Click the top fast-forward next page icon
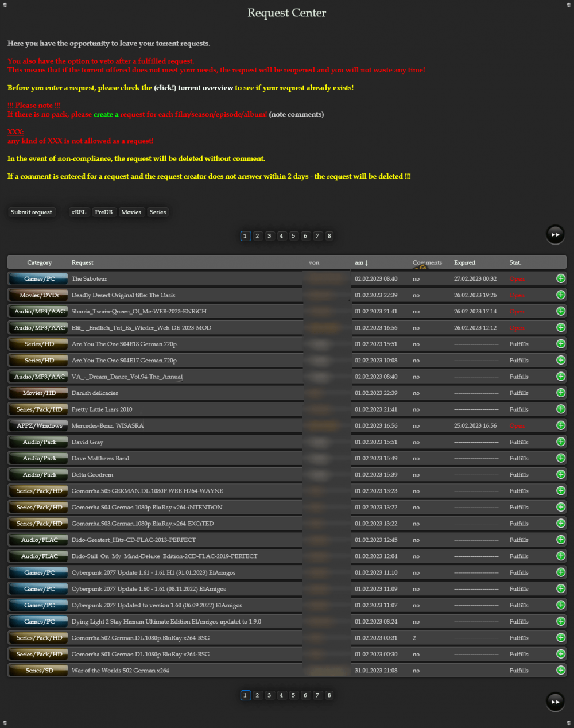 pyautogui.click(x=555, y=234)
